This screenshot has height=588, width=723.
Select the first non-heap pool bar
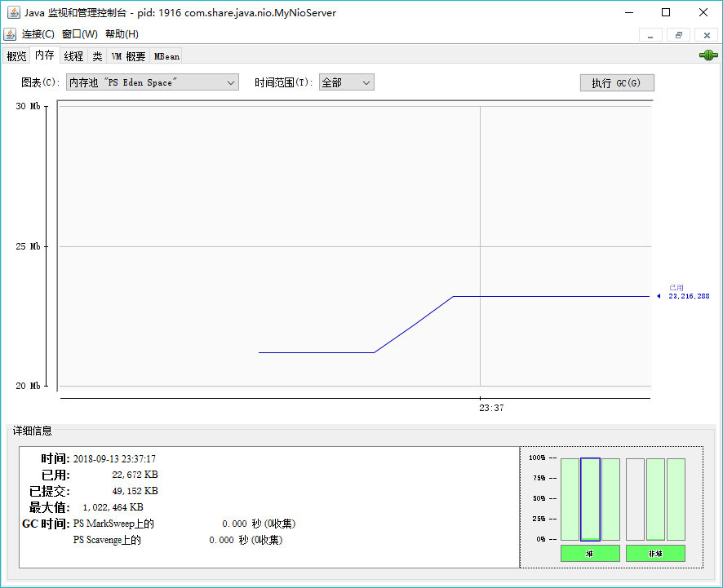[x=635, y=499]
